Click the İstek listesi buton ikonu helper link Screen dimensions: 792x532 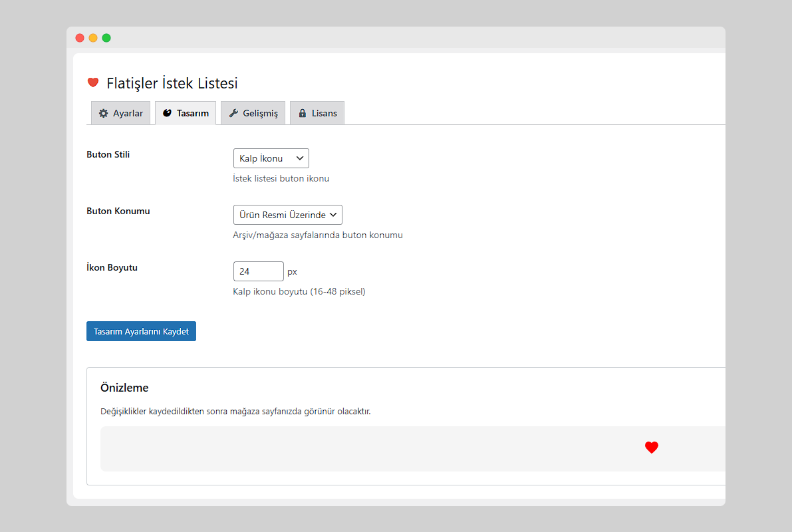[280, 178]
